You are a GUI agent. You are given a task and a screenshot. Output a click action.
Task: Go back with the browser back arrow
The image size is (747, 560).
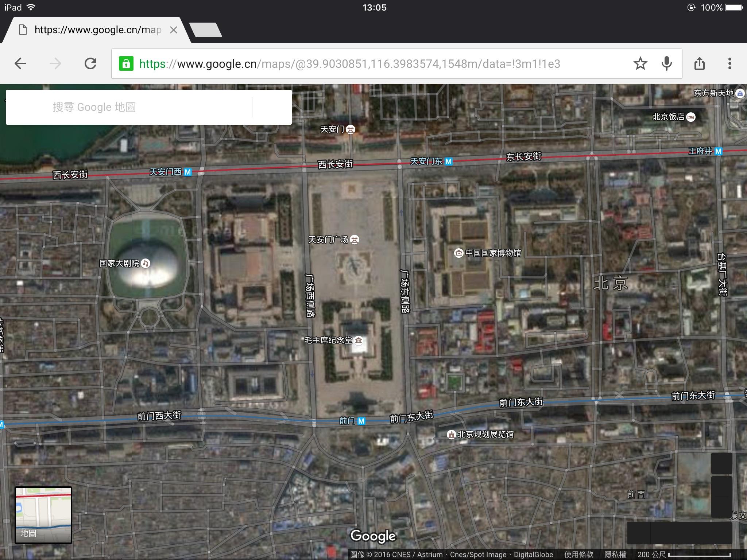20,64
